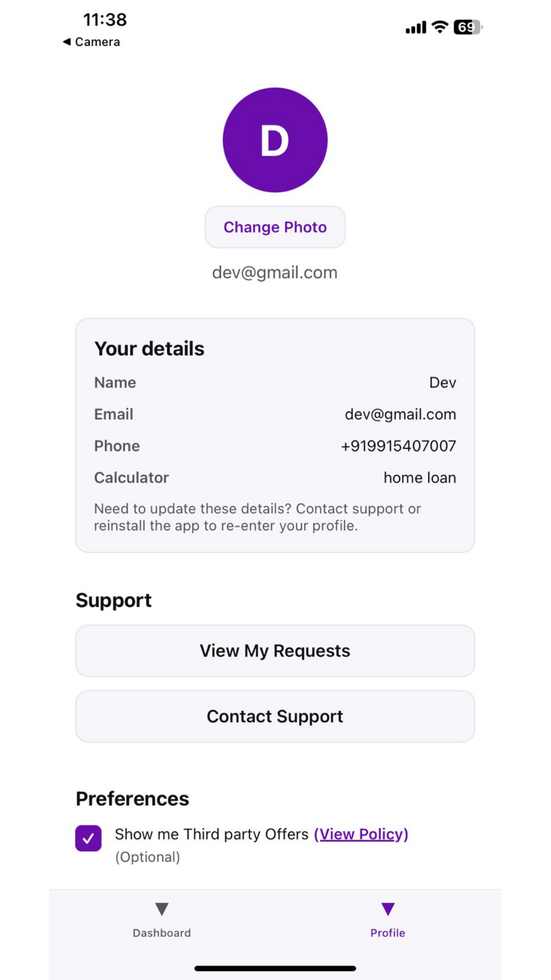Tap View My Requests
The height and width of the screenshot is (980, 551).
(275, 650)
